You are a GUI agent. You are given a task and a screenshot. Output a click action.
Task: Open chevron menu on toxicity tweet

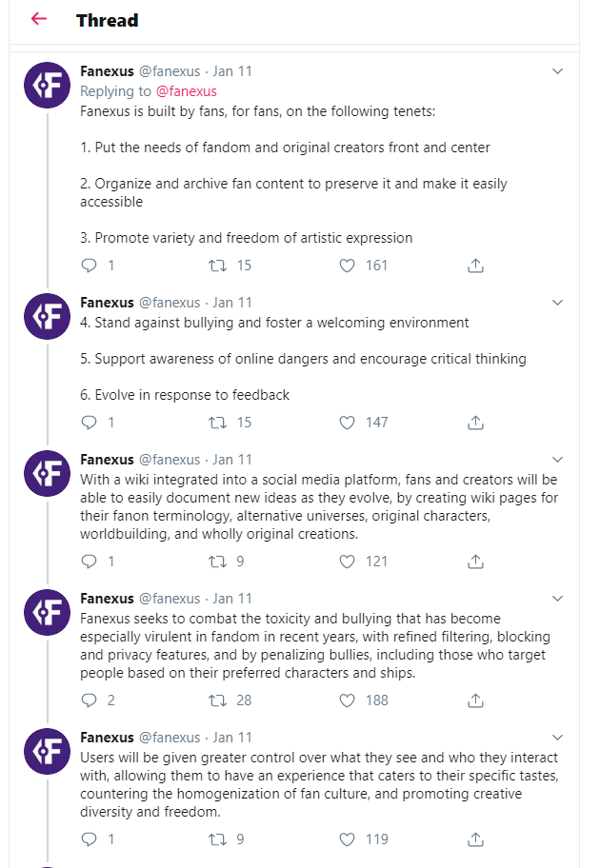click(558, 599)
